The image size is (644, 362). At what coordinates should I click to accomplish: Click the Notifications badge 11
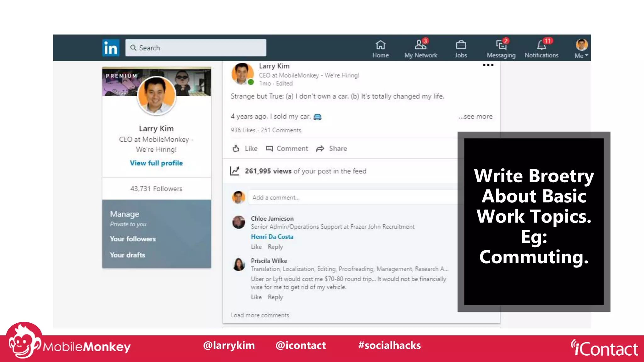coord(548,41)
